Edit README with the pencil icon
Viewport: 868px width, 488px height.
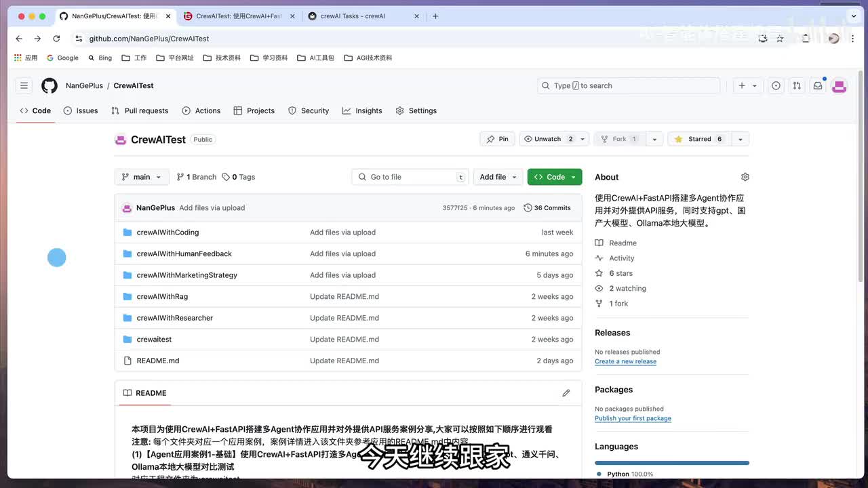(566, 393)
